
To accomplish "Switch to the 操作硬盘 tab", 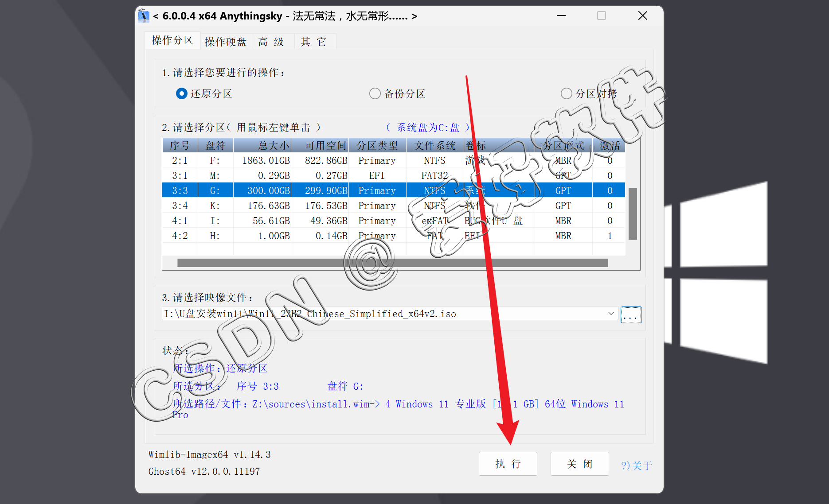I will 226,42.
